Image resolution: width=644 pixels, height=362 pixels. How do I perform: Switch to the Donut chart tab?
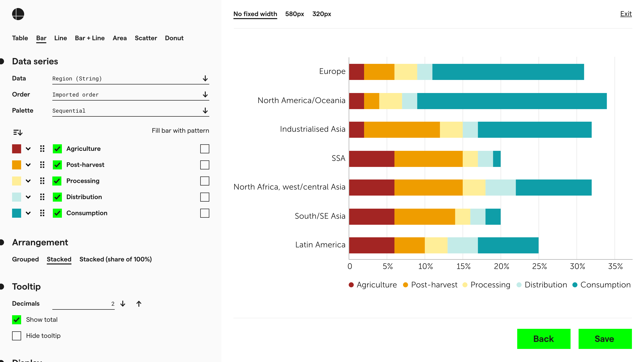click(x=174, y=38)
